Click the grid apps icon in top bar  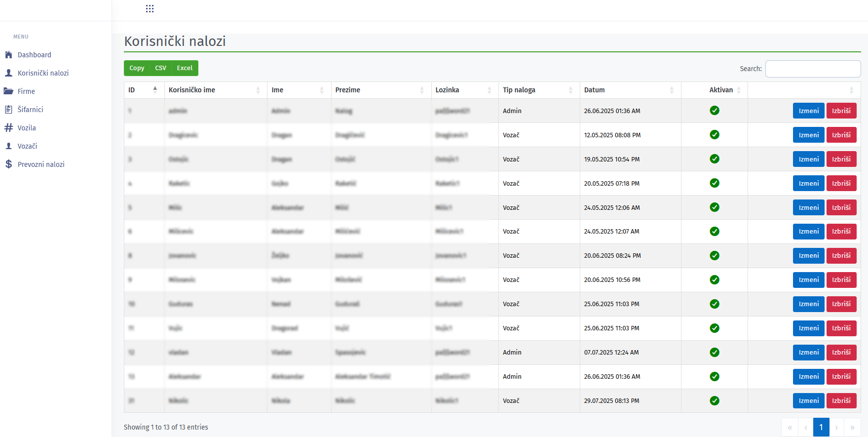click(150, 9)
